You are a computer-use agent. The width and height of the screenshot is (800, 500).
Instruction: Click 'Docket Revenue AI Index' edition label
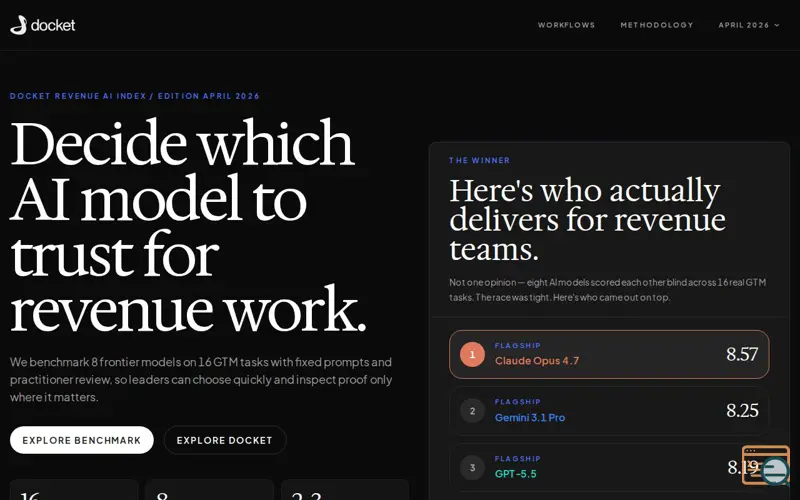coord(135,96)
